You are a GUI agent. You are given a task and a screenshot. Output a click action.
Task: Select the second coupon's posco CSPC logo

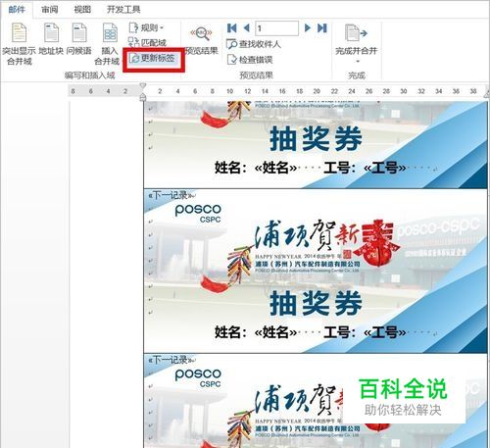pyautogui.click(x=198, y=213)
